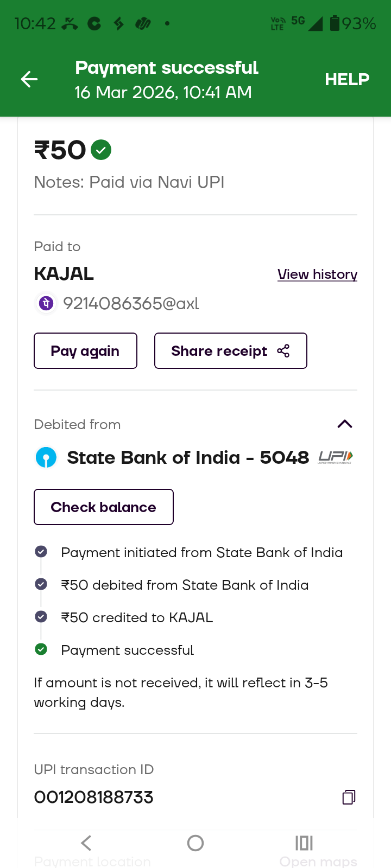
Task: Tap the battery indicator in status bar
Action: pos(335,23)
